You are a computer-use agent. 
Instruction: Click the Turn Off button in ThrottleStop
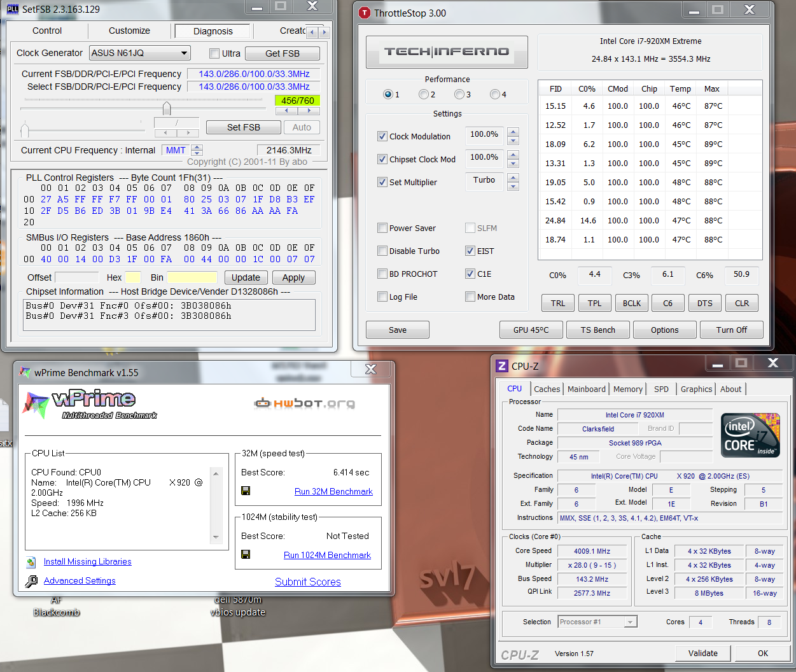click(732, 330)
